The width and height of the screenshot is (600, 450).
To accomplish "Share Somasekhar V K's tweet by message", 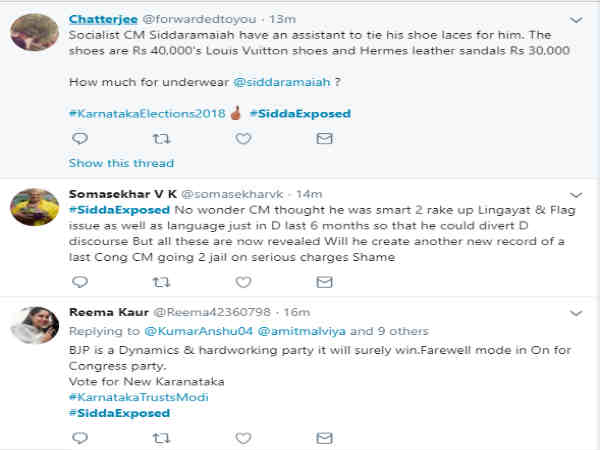I will coord(323,281).
